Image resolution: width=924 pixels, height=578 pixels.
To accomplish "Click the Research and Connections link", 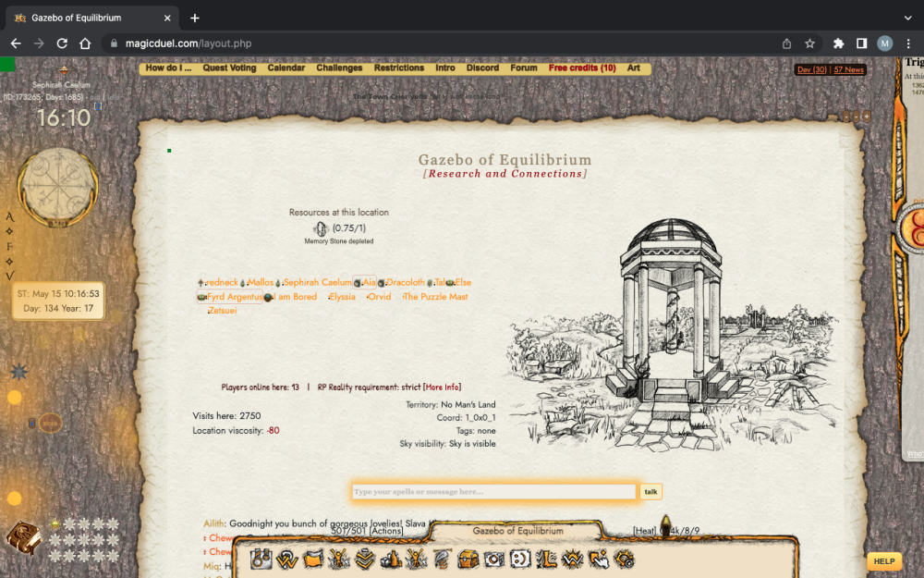I will (505, 174).
